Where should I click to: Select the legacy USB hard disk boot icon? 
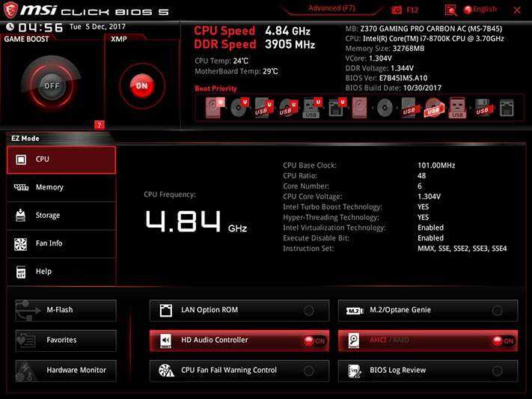point(409,108)
